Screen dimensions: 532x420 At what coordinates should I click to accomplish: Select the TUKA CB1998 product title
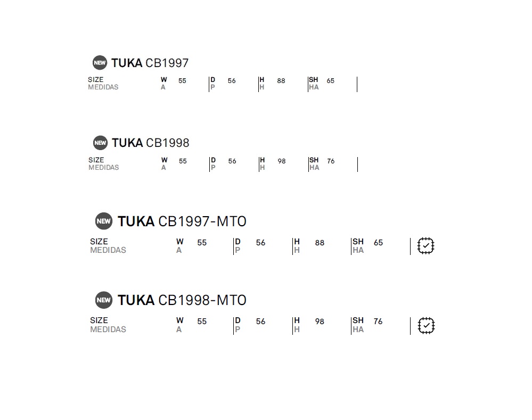coord(151,143)
